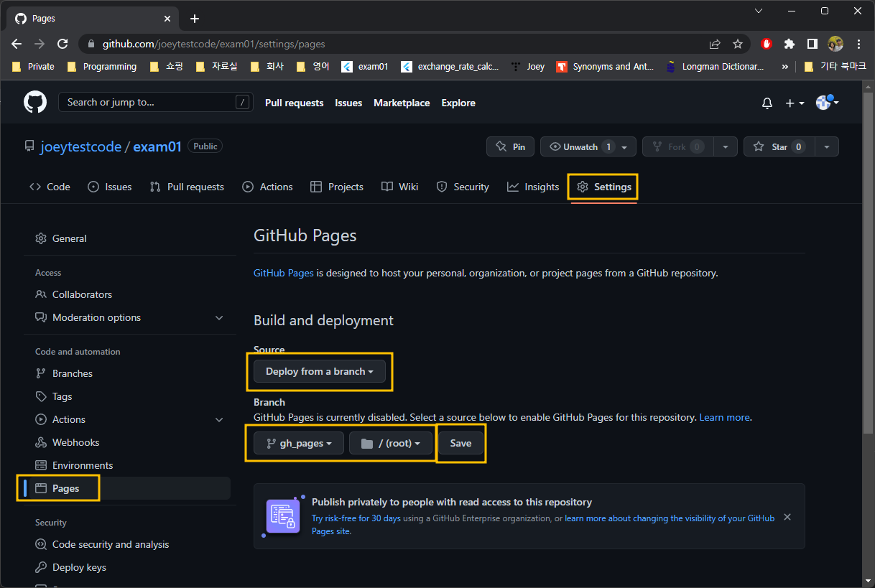Switch to the Projects tab
Screen dimensions: 875x588
click(337, 187)
